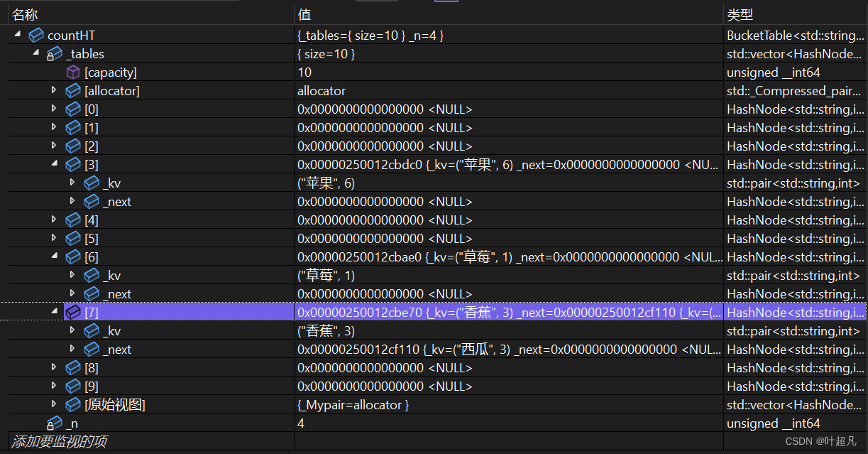The height and width of the screenshot is (454, 868).
Task: Select the ("草莓", 1) value cell
Action: click(326, 276)
